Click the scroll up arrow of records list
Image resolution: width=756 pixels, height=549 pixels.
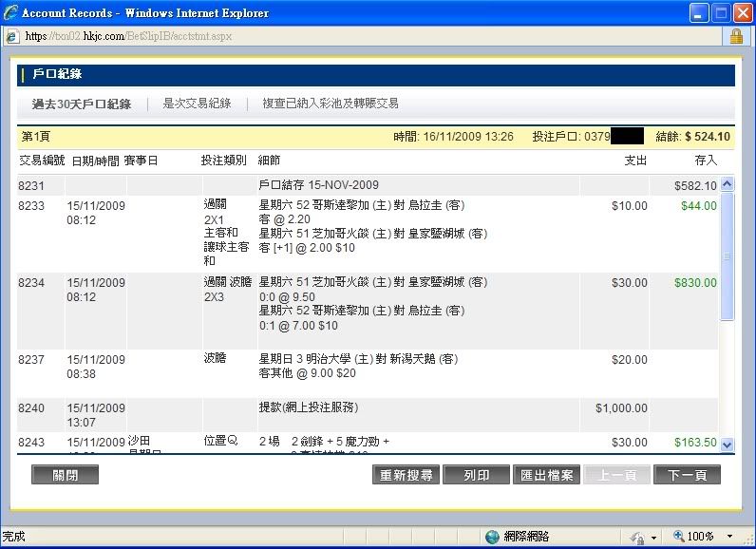pyautogui.click(x=728, y=185)
